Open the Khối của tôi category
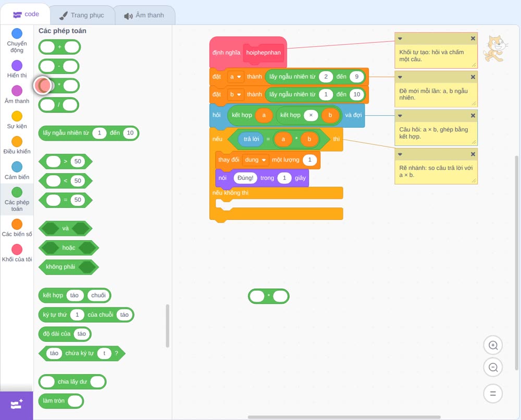This screenshot has height=420, width=521. point(17,253)
